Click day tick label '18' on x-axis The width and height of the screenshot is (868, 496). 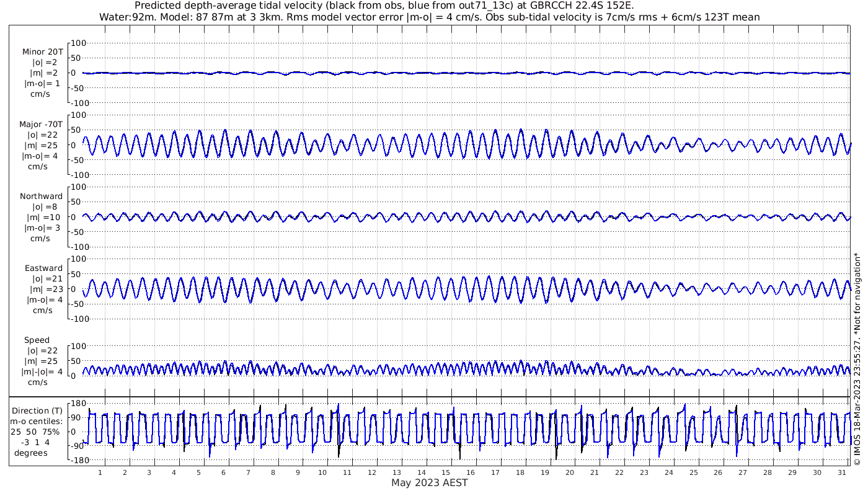point(520,472)
